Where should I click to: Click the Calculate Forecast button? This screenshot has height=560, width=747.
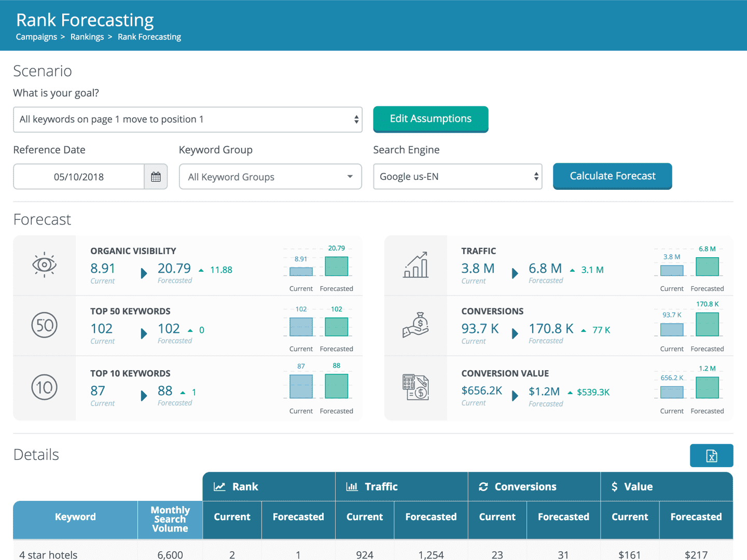point(612,176)
